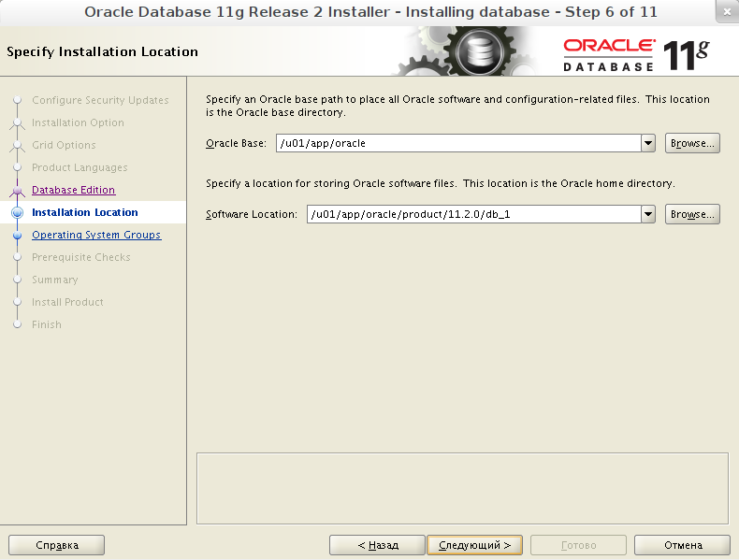Image resolution: width=739 pixels, height=560 pixels.
Task: Click the Database Edition step marker icon
Action: (18, 191)
